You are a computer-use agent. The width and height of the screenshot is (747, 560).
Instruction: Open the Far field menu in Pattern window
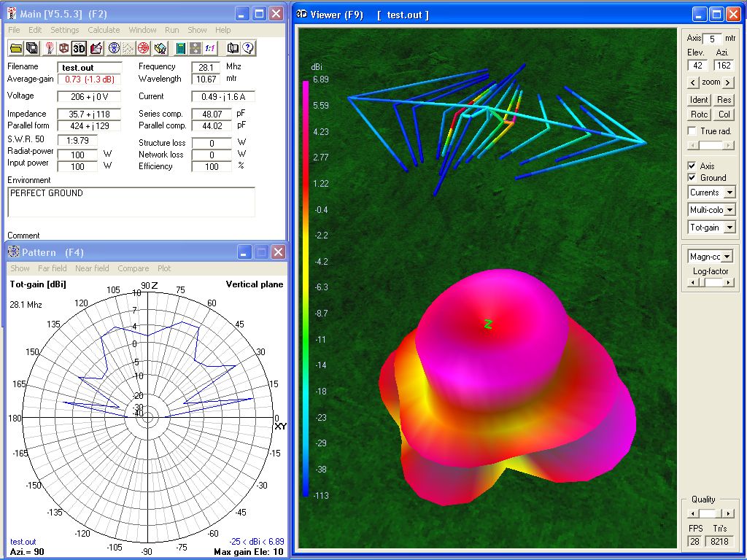(x=51, y=268)
